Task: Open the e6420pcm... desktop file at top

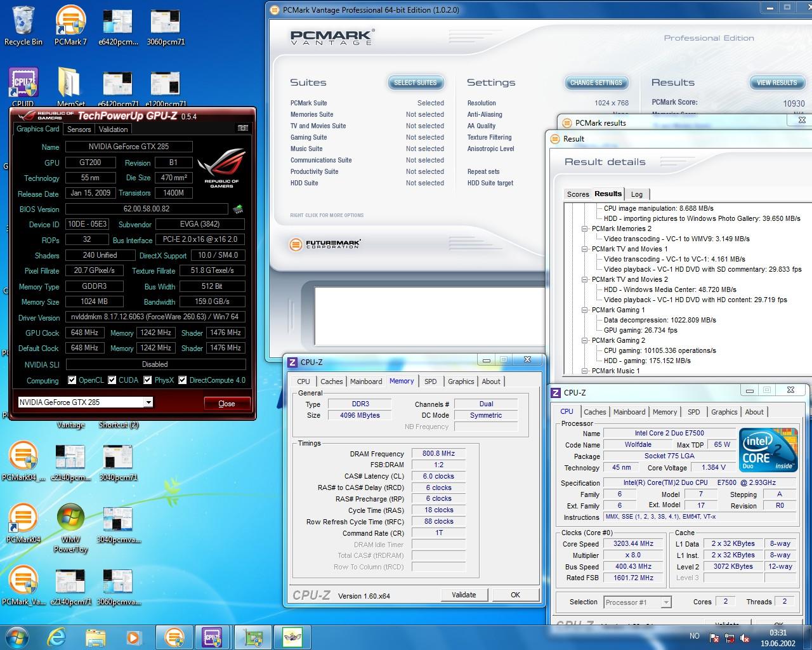Action: click(x=118, y=25)
